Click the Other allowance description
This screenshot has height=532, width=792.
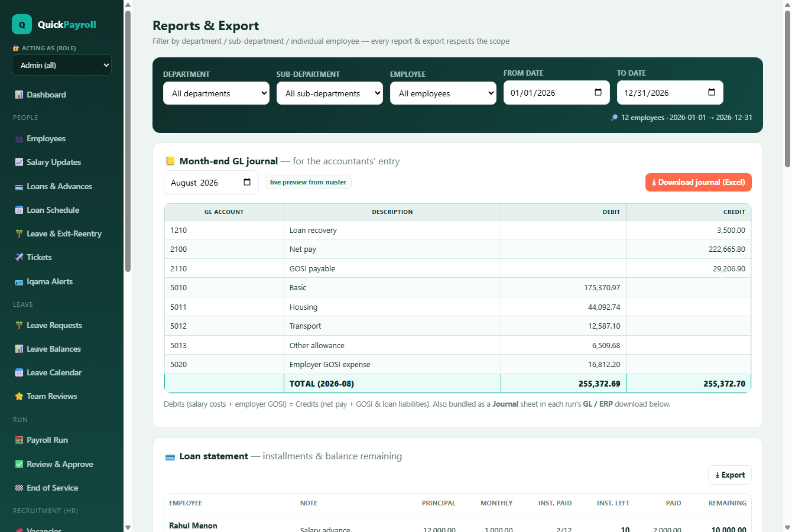click(x=317, y=345)
